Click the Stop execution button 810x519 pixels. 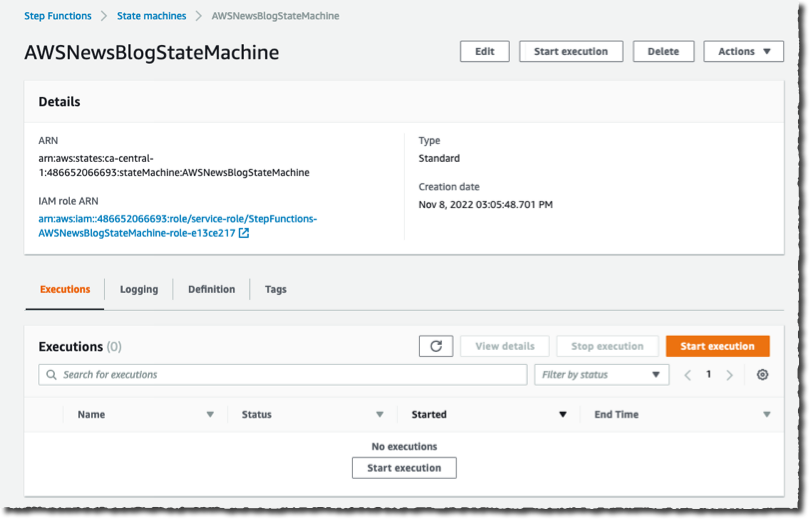[607, 346]
